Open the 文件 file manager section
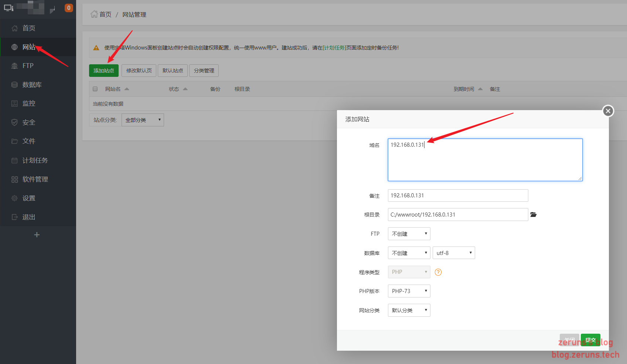This screenshot has width=627, height=364. click(x=28, y=141)
